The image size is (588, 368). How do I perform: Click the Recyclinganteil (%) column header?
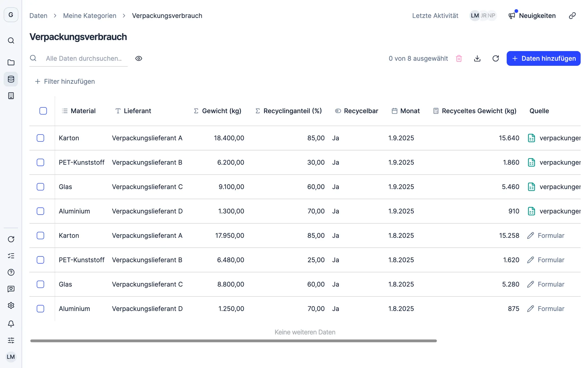(288, 111)
